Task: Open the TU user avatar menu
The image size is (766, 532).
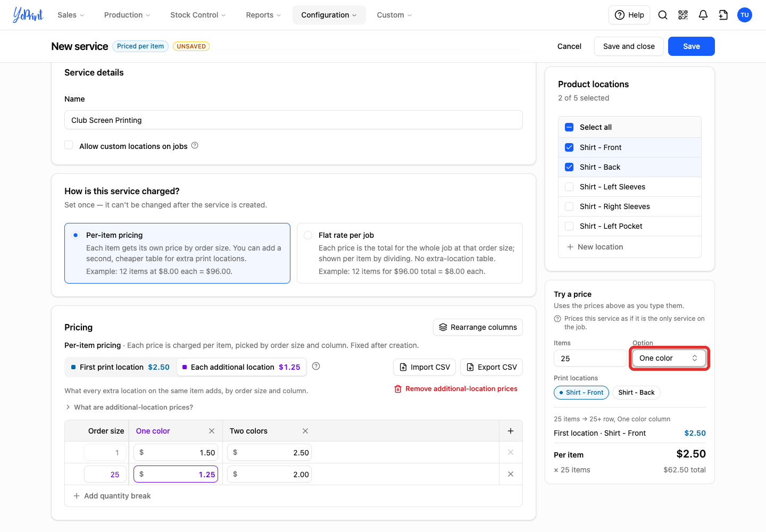Action: [745, 15]
